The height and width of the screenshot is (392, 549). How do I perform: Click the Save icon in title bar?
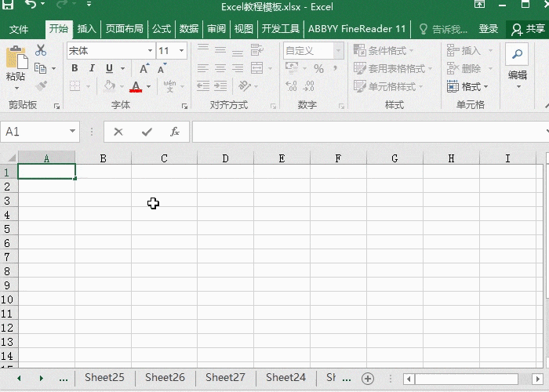pos(8,4)
